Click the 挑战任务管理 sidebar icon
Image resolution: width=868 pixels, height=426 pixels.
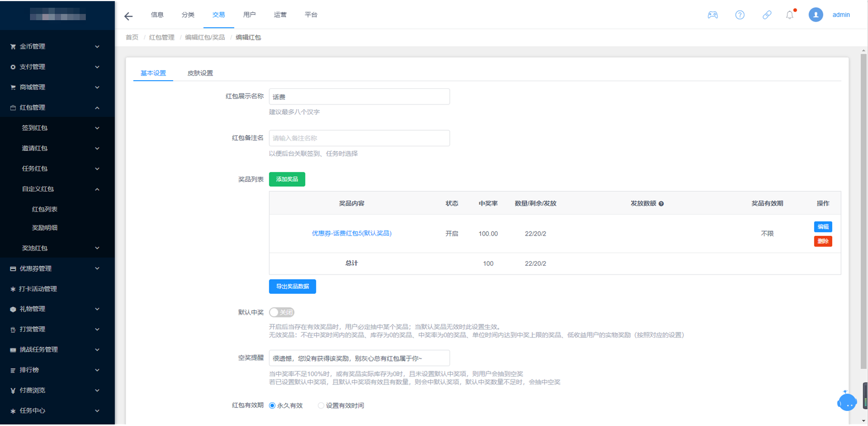click(x=13, y=350)
